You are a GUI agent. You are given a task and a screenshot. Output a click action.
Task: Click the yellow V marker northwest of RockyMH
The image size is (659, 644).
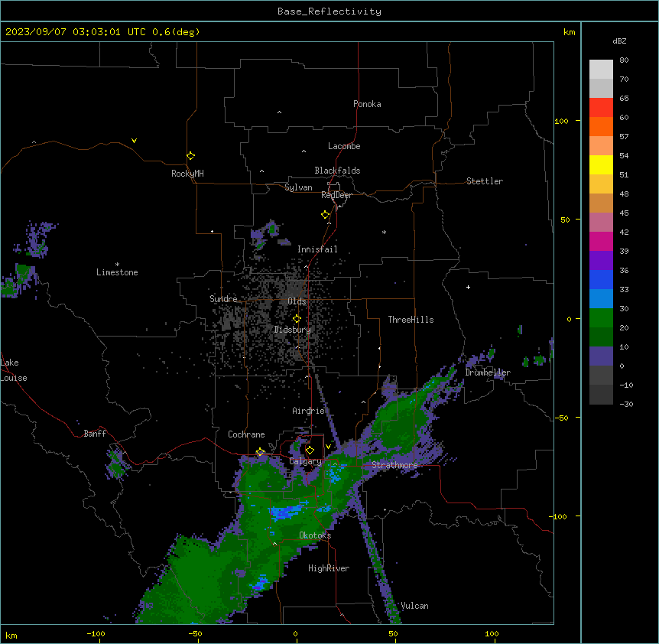134,141
